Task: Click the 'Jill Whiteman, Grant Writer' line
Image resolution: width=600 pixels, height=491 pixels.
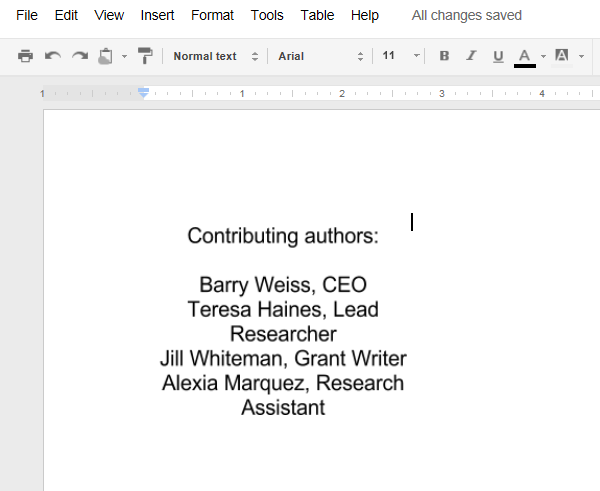Action: (x=283, y=359)
